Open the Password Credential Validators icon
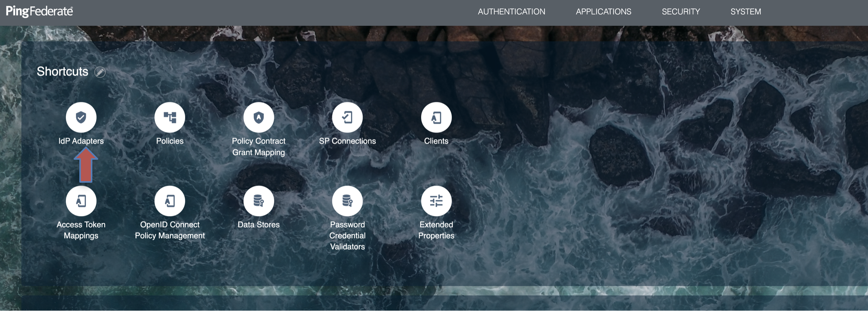868x311 pixels. [347, 201]
